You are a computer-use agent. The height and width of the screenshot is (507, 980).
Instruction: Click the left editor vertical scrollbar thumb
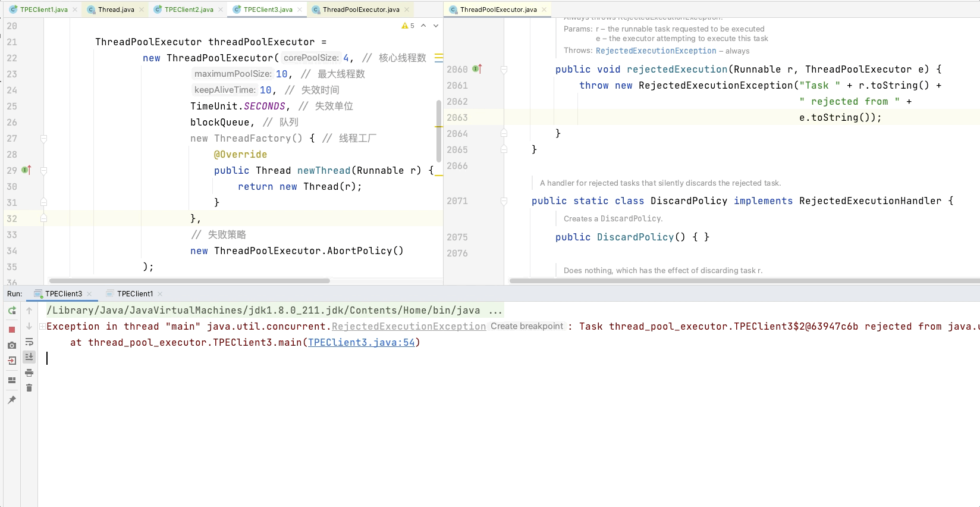(x=439, y=131)
